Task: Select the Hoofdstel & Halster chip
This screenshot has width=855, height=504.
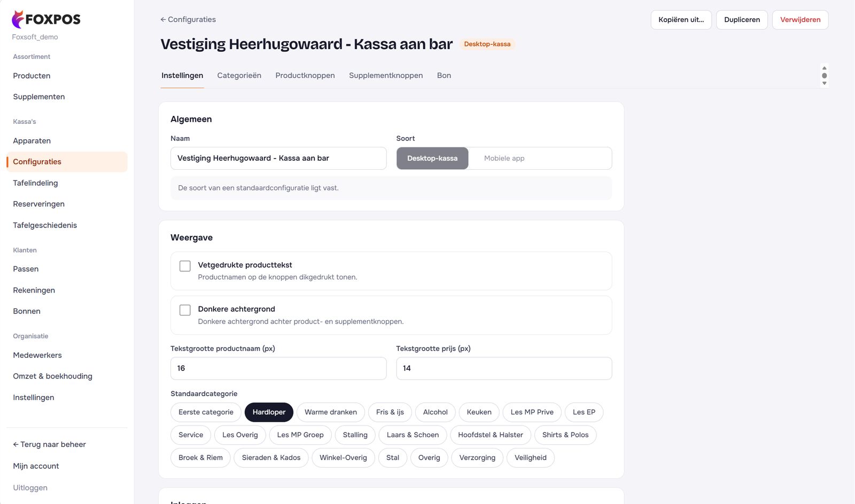Action: (x=491, y=435)
